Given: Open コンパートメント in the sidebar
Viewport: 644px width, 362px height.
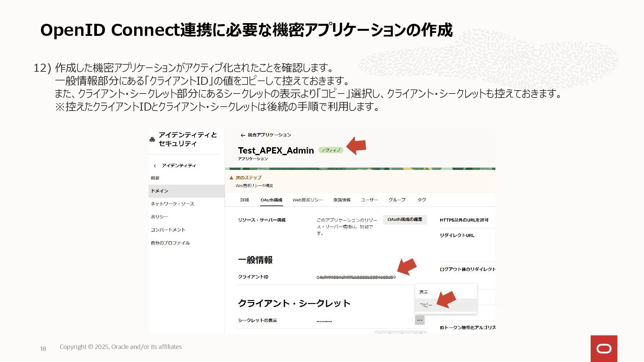Looking at the screenshot, I should 168,230.
